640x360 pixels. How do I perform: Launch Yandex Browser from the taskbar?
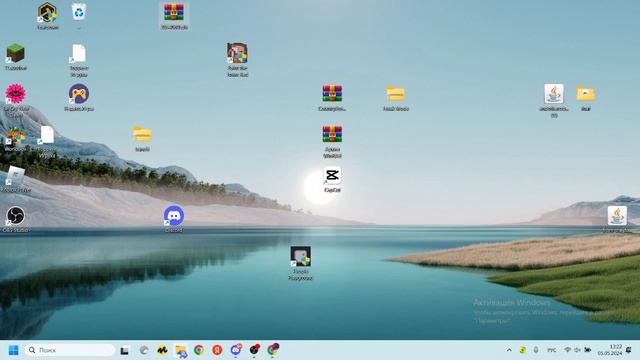click(x=217, y=350)
